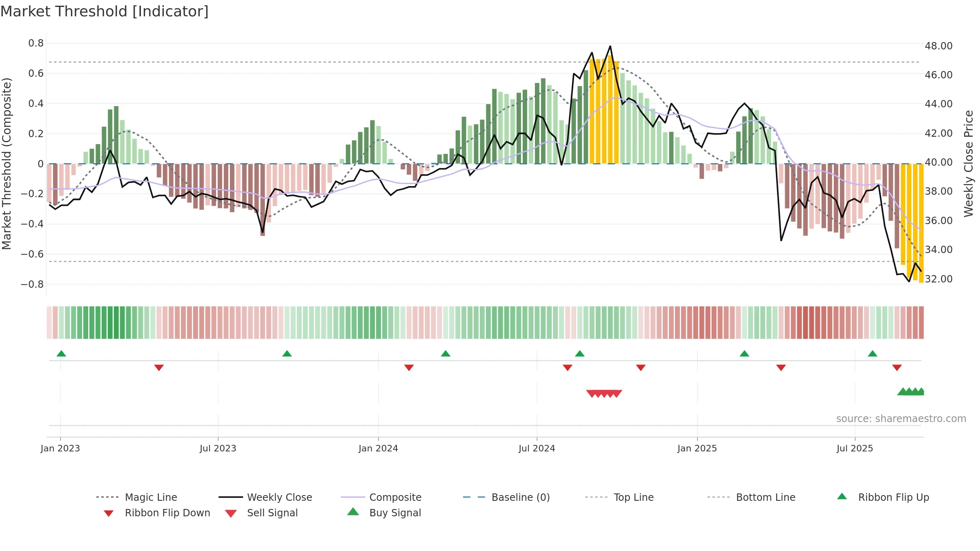Click the Market Threshold (Composite) axis title
The image size is (980, 551).
(7, 163)
